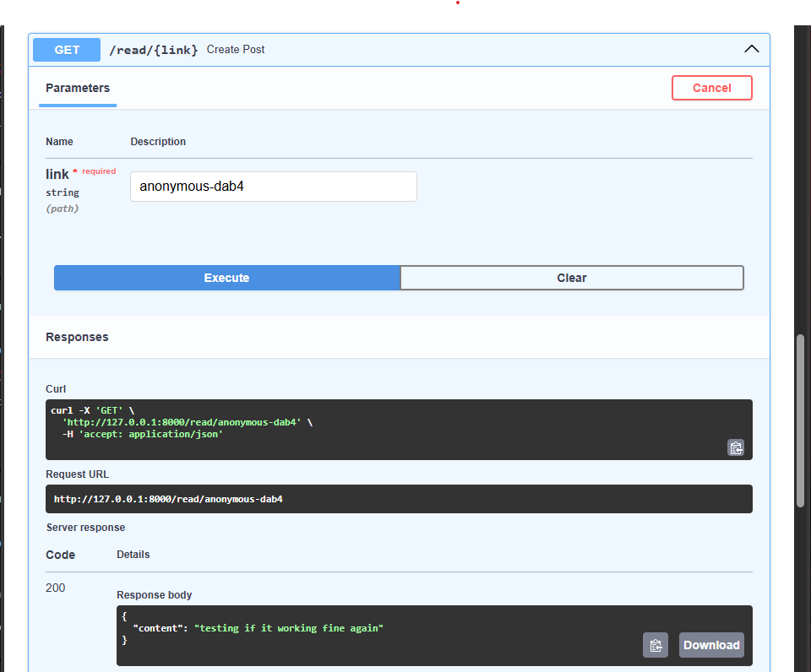
Task: Click the Create Post summary text
Action: [236, 50]
